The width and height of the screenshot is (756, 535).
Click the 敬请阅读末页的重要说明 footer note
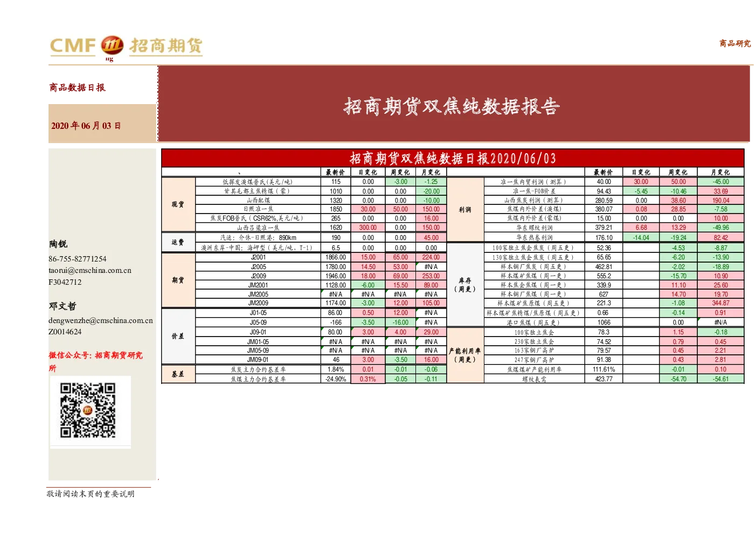[x=91, y=493]
